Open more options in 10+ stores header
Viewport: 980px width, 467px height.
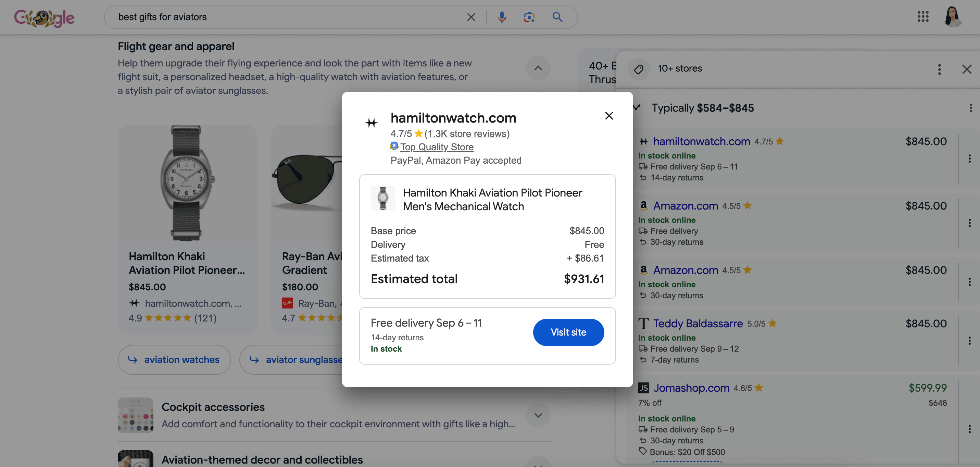pos(939,69)
